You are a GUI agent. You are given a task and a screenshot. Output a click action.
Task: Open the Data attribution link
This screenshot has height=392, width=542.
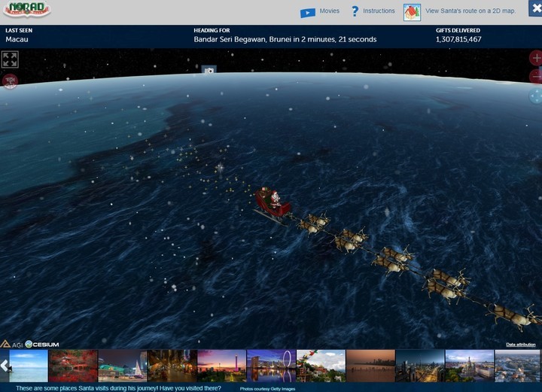pos(520,345)
